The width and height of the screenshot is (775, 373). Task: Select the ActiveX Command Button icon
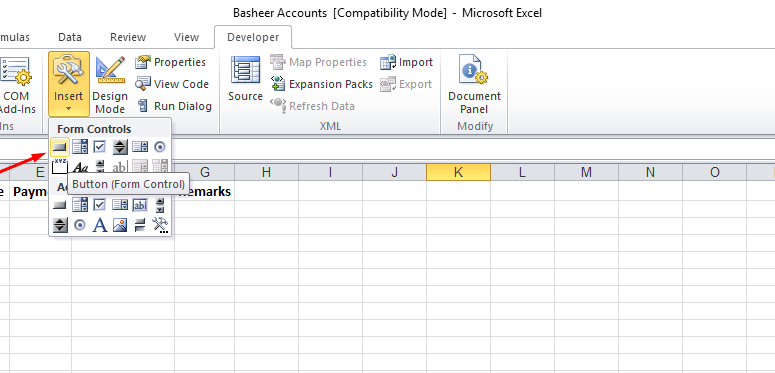click(x=60, y=205)
